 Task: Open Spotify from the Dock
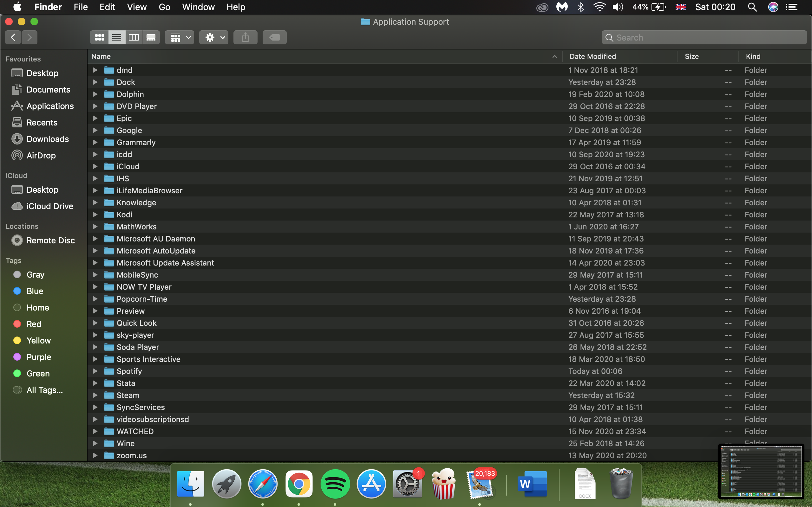[335, 484]
